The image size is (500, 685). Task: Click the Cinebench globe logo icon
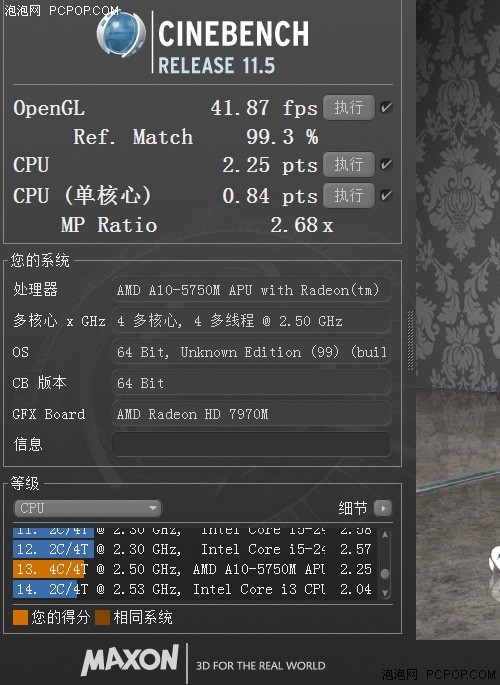coord(121,34)
